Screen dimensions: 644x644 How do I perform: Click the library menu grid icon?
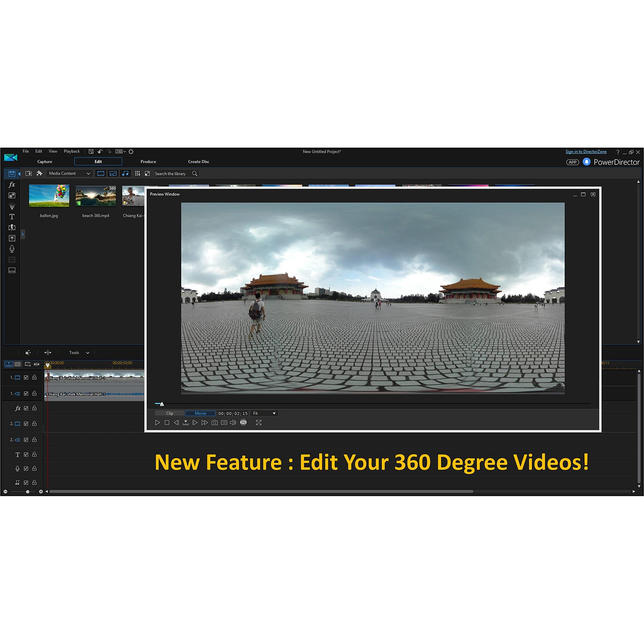coord(137,173)
